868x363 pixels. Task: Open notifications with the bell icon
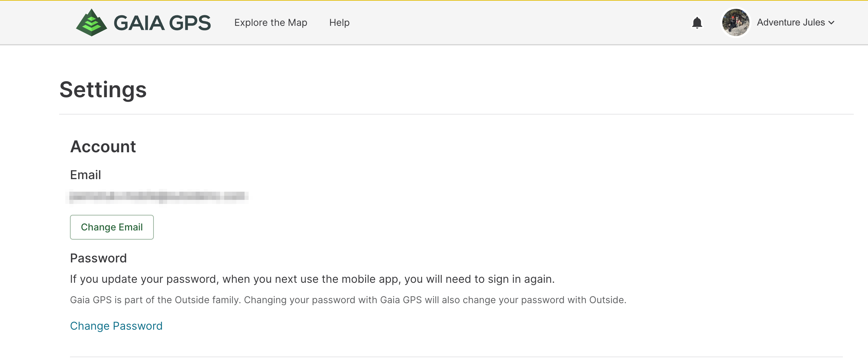(x=697, y=23)
